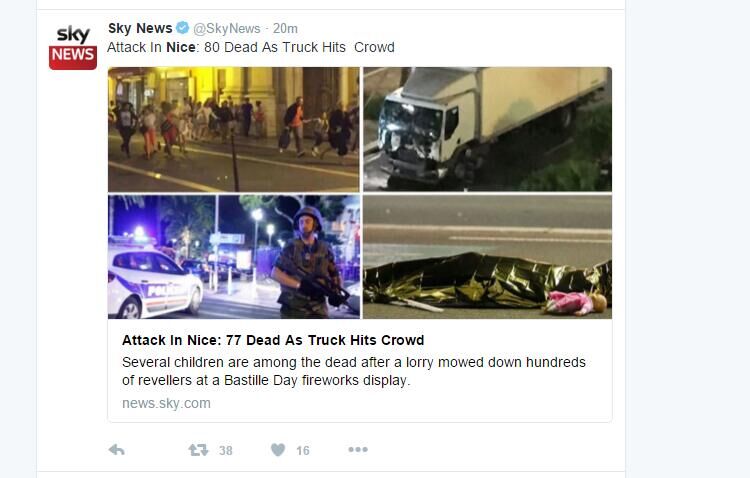Click the likes count 16
Viewport: 750px width, 478px height.
pos(303,451)
